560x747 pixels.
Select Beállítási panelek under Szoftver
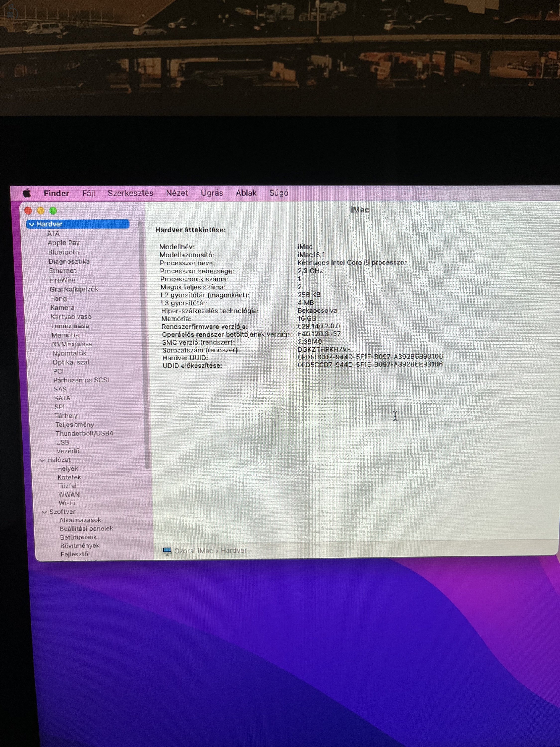point(86,529)
